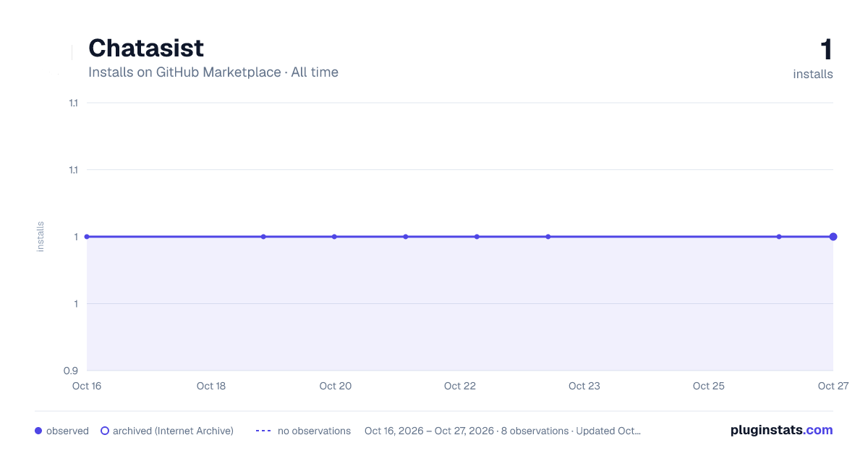Open the pluginstats.com link
This screenshot has width=868, height=456.
[x=782, y=430]
